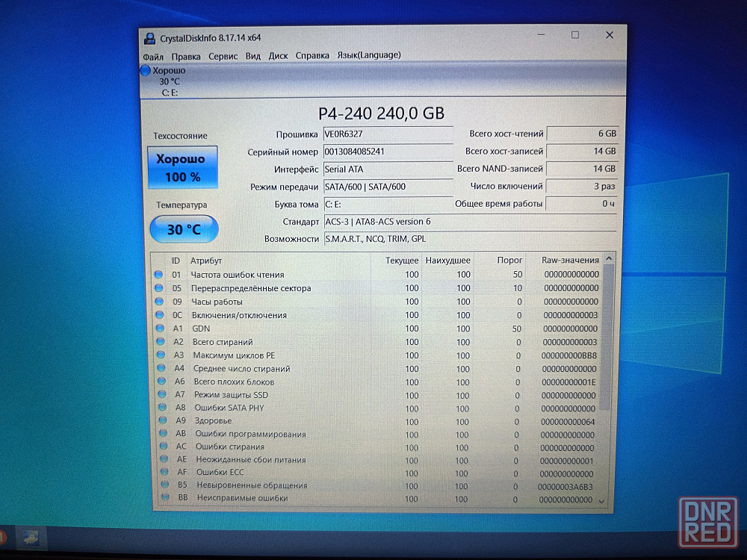The height and width of the screenshot is (560, 747).
Task: Click the Текущее column header
Action: tap(402, 261)
